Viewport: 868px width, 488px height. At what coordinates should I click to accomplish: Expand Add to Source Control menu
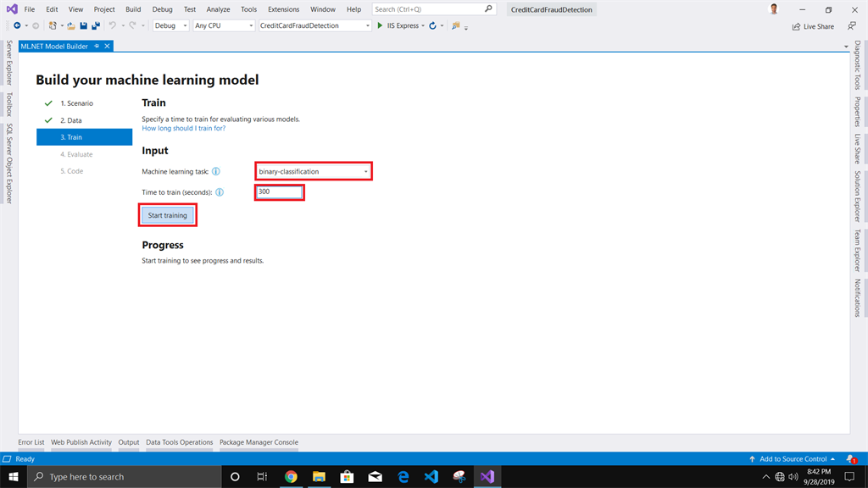pyautogui.click(x=793, y=458)
